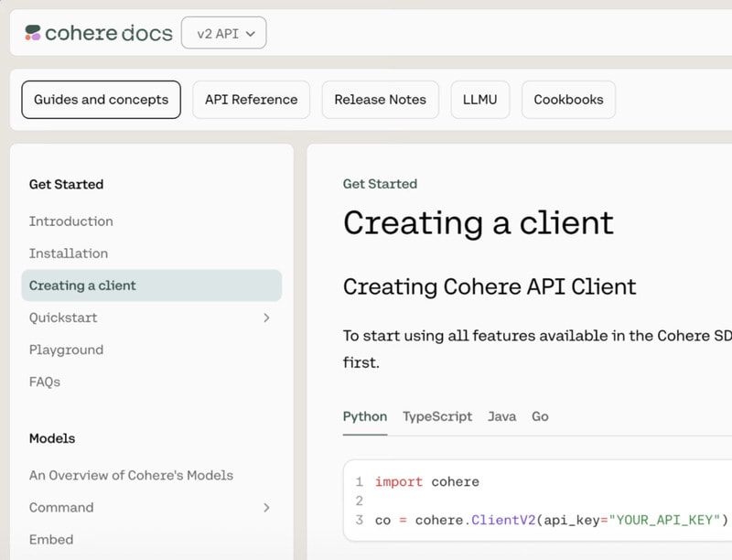Open the Guides and concepts tab
This screenshot has width=732, height=560.
point(101,100)
